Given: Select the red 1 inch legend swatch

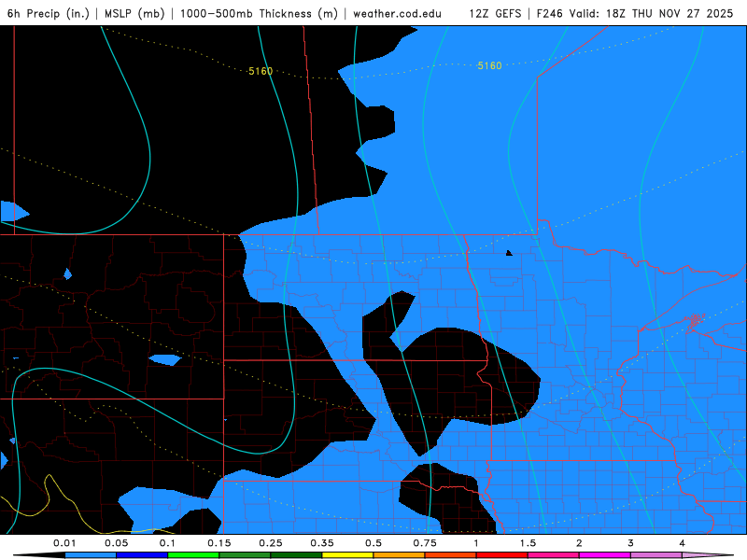Looking at the screenshot, I should pyautogui.click(x=502, y=555).
